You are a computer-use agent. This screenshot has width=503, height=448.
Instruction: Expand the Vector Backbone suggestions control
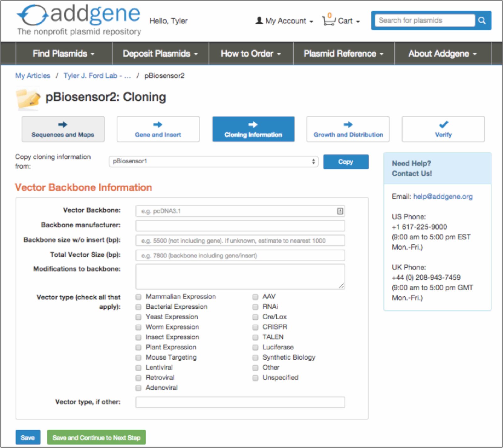340,211
